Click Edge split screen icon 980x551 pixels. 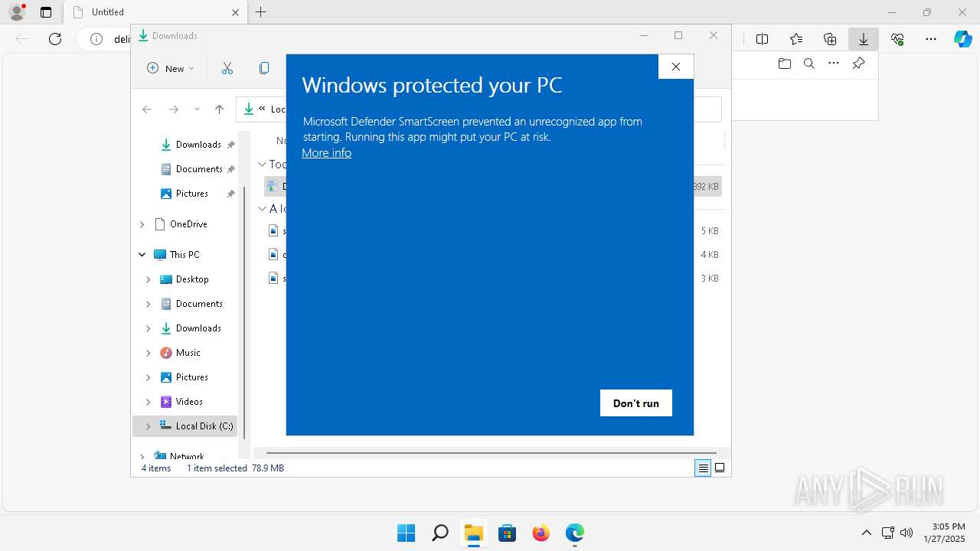click(x=762, y=39)
